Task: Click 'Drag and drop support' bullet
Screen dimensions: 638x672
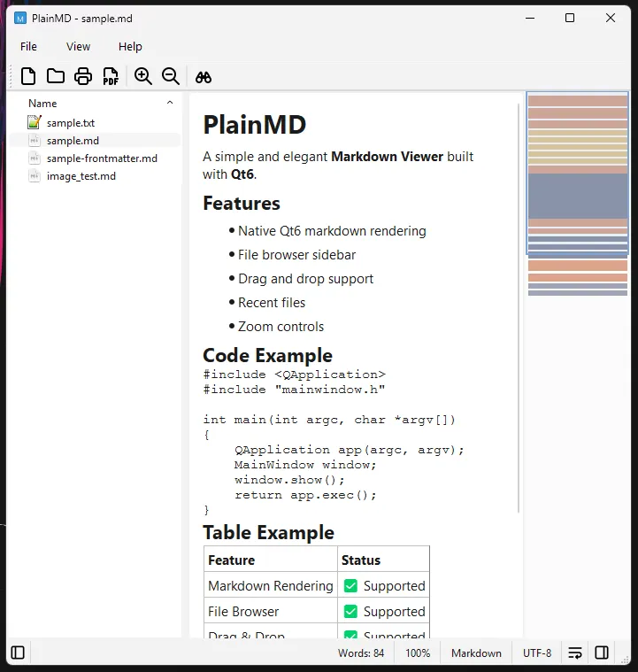Action: (x=306, y=279)
